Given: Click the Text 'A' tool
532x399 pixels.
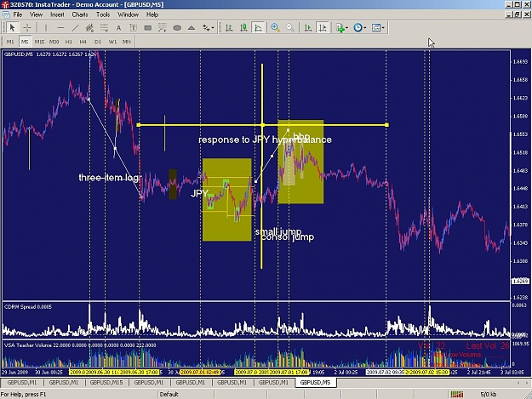Looking at the screenshot, I should pyautogui.click(x=119, y=28).
